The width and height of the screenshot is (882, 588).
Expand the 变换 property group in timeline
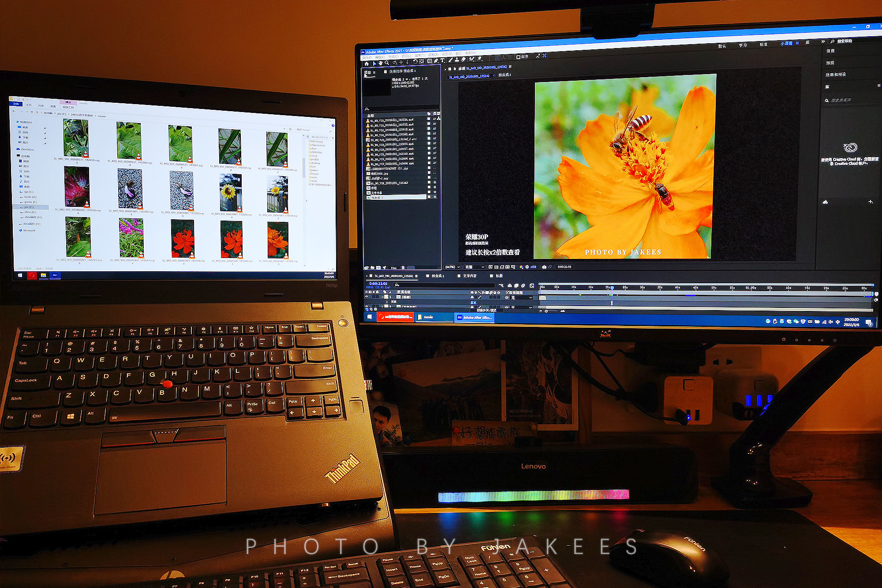[387, 302]
